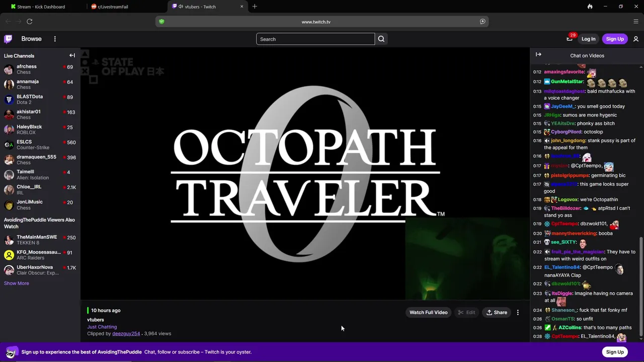Click username EL_Talentino84 in chat
The height and width of the screenshot is (362, 644).
[x=562, y=267]
